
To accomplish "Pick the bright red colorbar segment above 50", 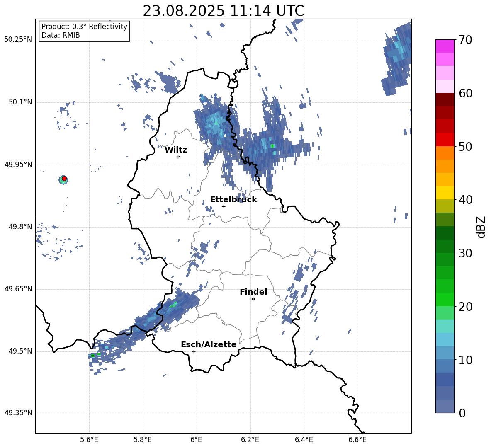I will click(x=445, y=140).
